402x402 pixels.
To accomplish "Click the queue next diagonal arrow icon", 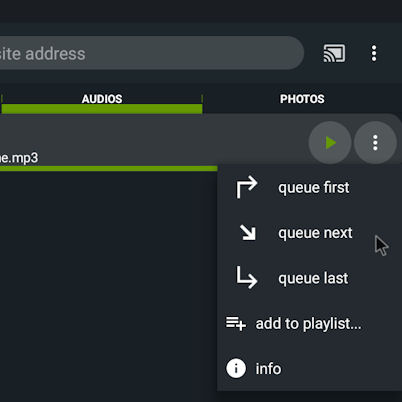I will coord(248,233).
